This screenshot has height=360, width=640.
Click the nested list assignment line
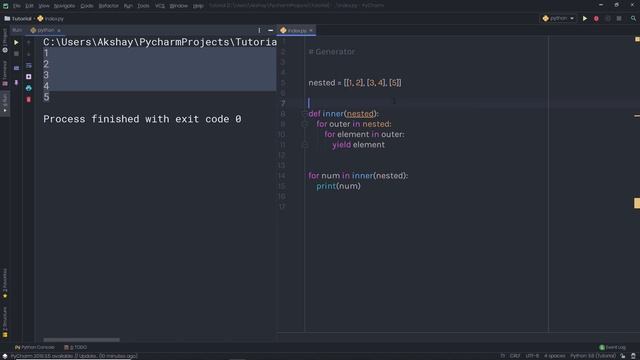coord(355,82)
